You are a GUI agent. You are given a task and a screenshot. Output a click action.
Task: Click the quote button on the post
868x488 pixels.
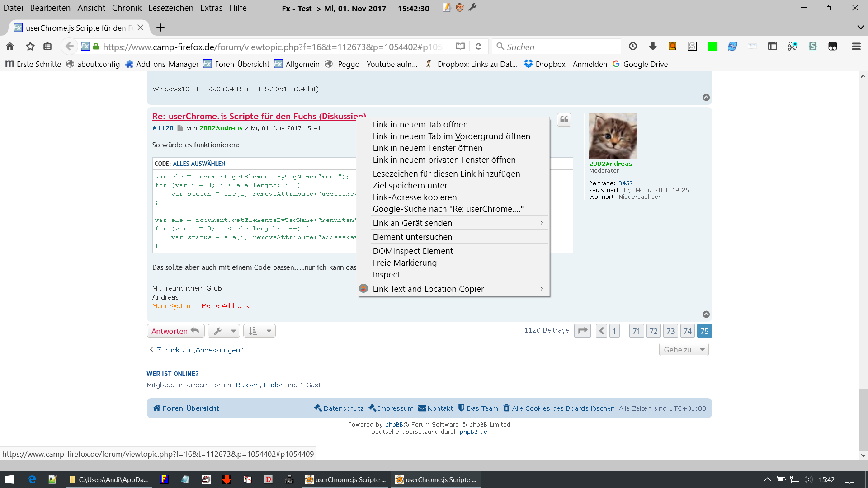point(564,120)
